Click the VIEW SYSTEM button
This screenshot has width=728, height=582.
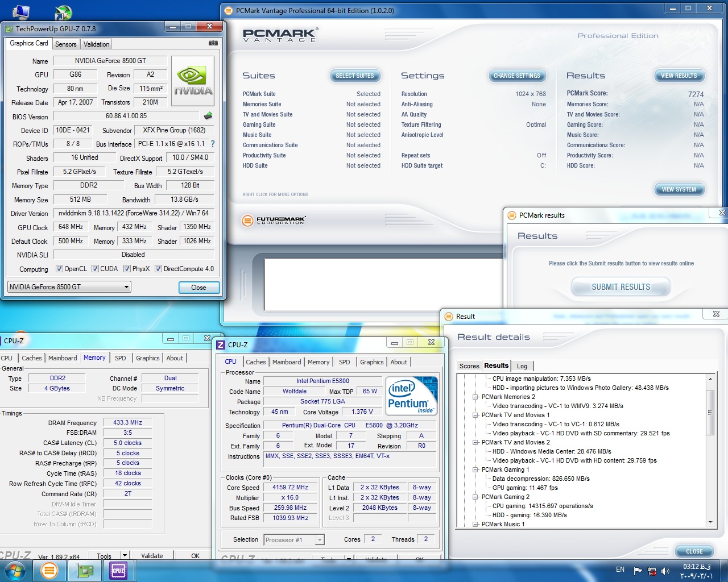coord(679,189)
